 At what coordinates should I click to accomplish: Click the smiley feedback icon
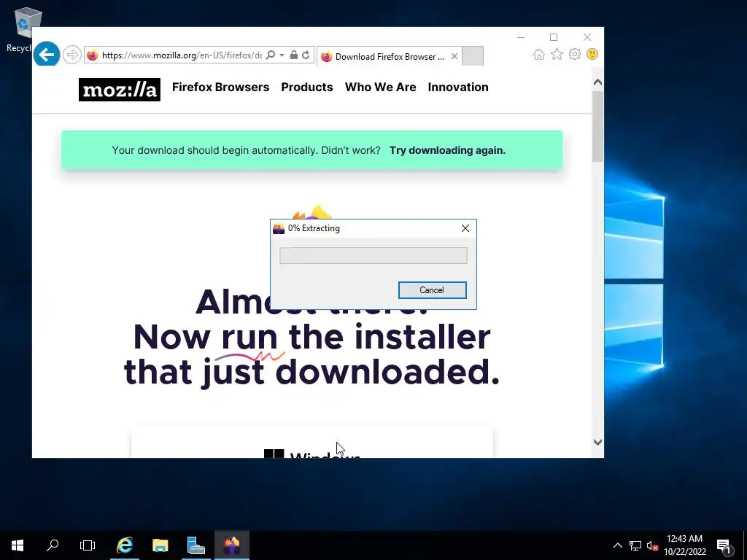pos(592,54)
